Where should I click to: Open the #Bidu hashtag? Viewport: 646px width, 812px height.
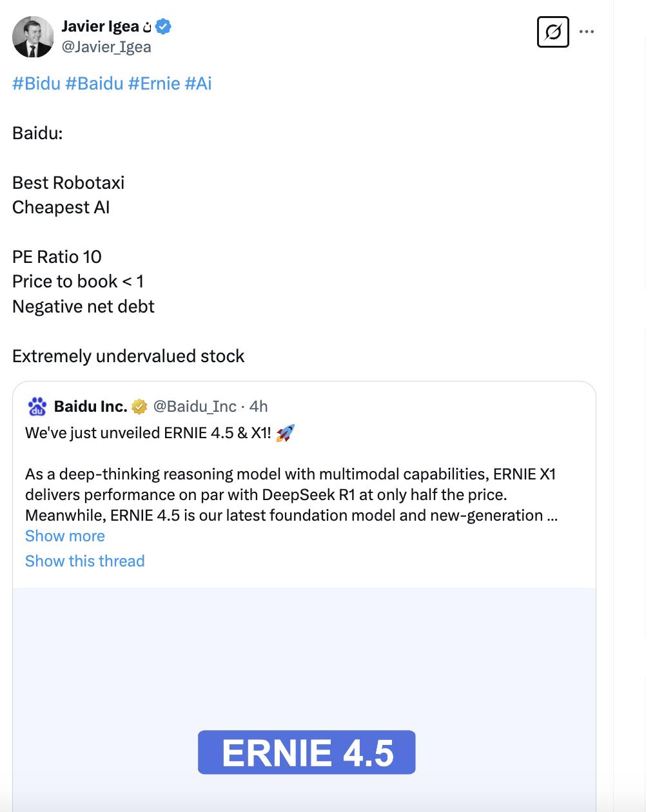(36, 84)
